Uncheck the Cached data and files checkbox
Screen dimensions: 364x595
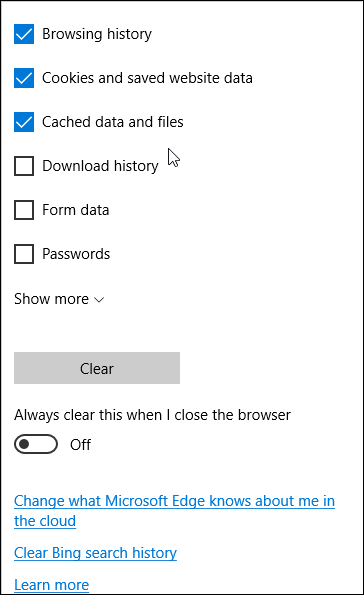pos(24,122)
